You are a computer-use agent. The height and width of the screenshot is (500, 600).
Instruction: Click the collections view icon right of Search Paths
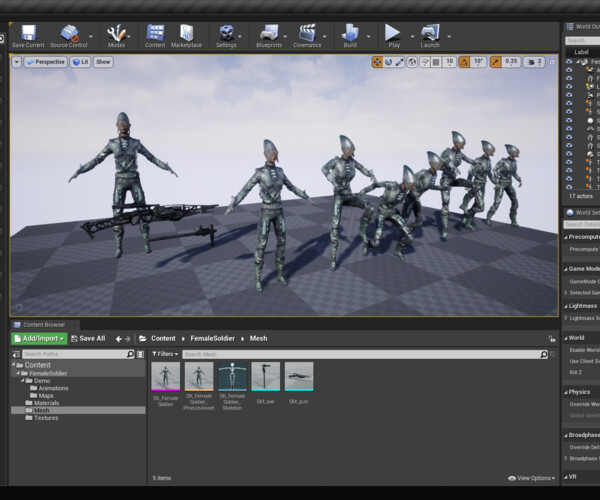point(140,354)
